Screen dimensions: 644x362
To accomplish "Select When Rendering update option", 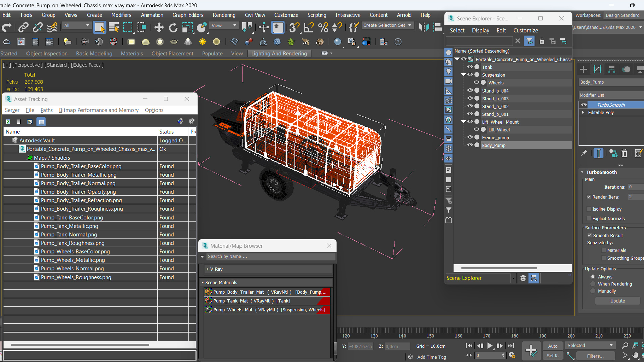I will (593, 284).
